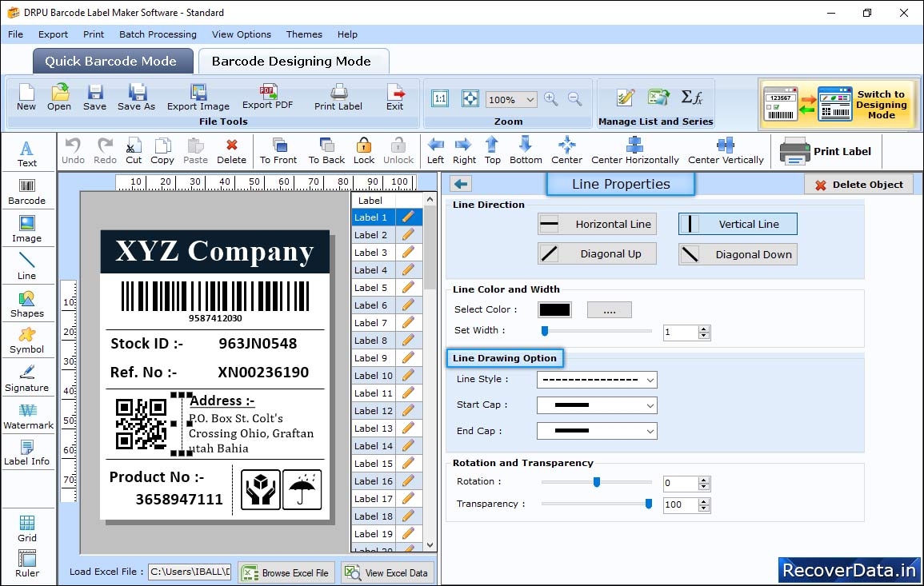Switch to Barcode Designing Mode tab
The height and width of the screenshot is (586, 924).
[x=293, y=62]
